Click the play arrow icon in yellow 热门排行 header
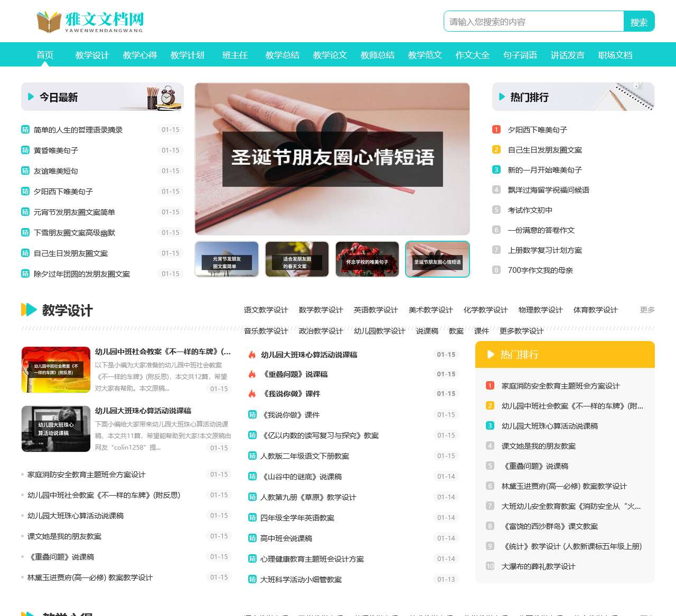676x616 pixels. (491, 355)
